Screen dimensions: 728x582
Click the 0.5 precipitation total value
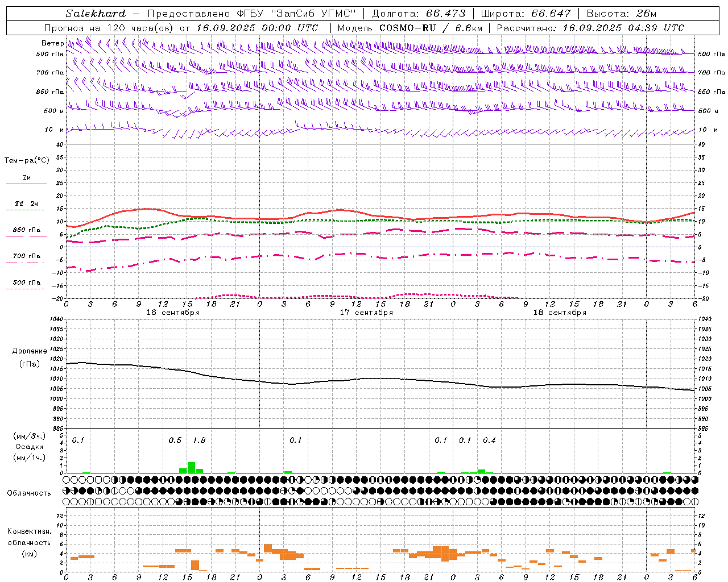pos(175,440)
